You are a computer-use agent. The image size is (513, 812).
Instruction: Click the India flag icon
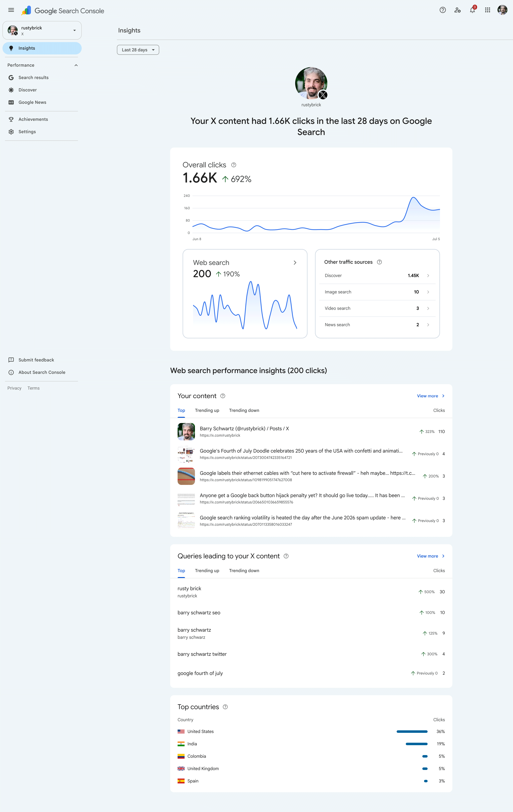coord(181,744)
